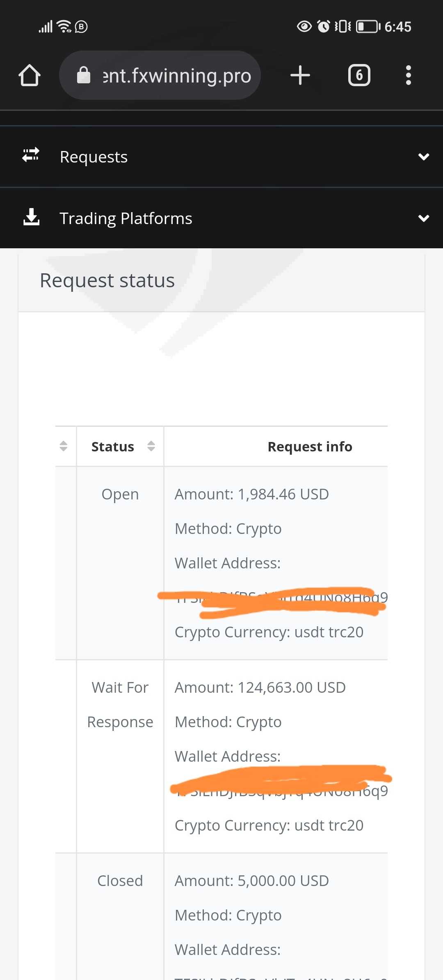Open the browser three-dot menu

[x=408, y=76]
